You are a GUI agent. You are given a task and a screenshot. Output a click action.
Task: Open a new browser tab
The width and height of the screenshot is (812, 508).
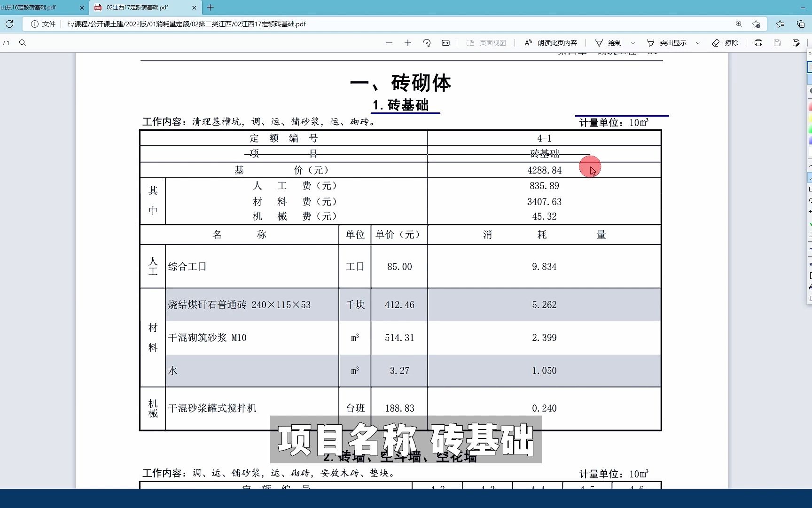click(210, 8)
